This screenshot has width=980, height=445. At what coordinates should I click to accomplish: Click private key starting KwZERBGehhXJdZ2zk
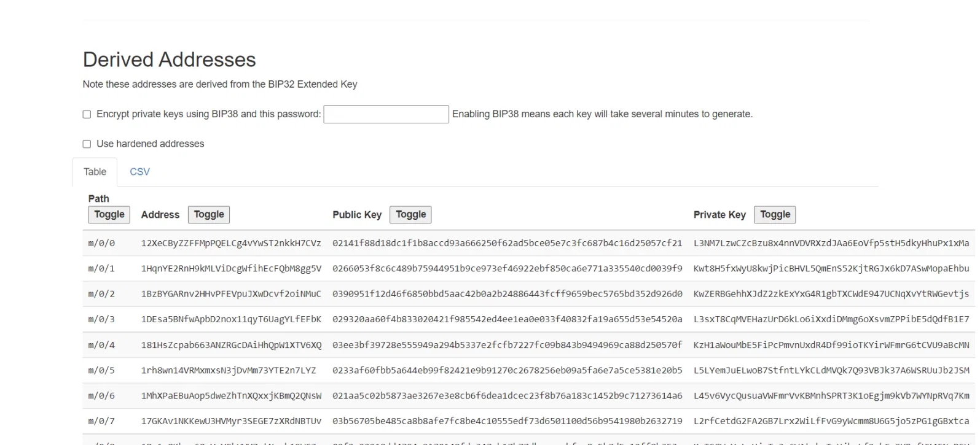[x=831, y=294]
